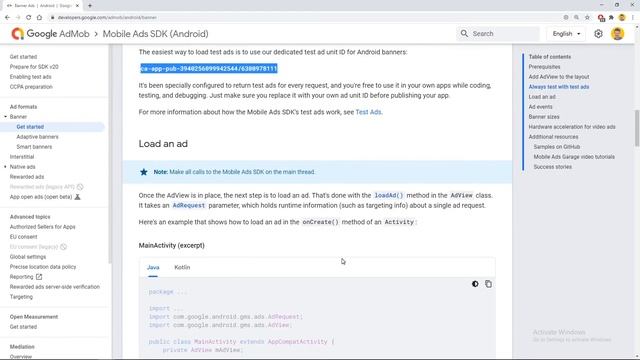Open Enabling test ads page
This screenshot has height=360, width=640.
(x=31, y=77)
